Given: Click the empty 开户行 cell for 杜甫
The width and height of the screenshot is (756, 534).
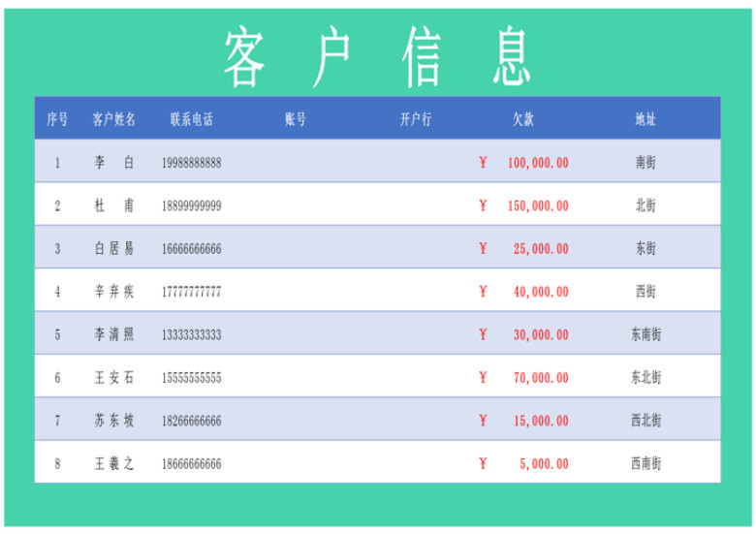Looking at the screenshot, I should click(x=416, y=204).
